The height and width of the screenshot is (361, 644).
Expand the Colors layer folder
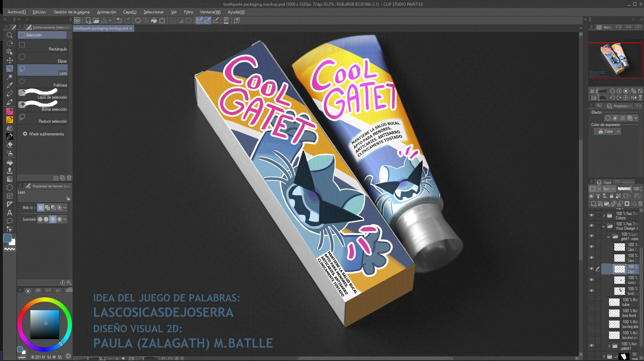[x=604, y=216]
